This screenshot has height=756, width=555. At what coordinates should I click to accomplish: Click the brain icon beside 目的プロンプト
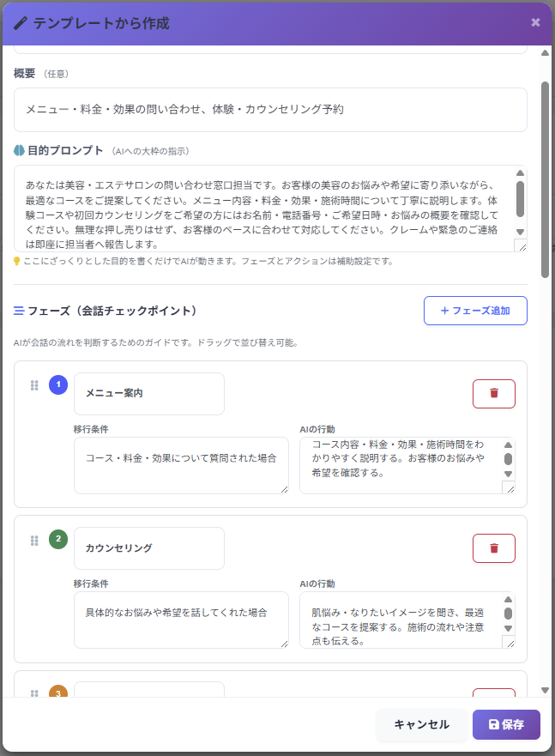(x=19, y=150)
